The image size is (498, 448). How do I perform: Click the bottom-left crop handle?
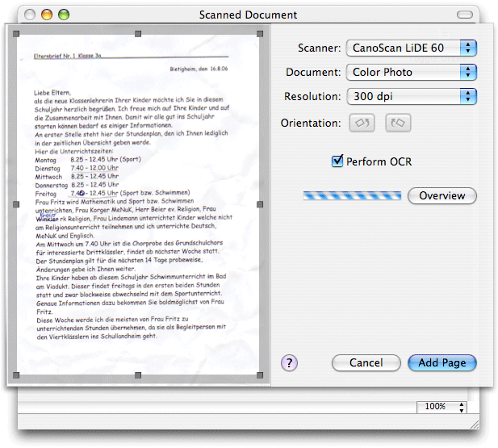(x=16, y=375)
